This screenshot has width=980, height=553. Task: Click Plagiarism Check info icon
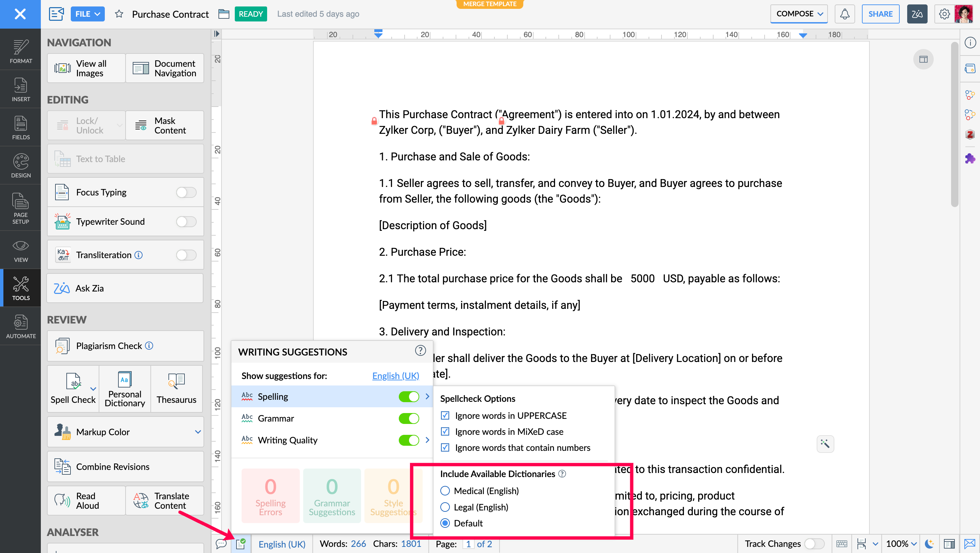point(149,346)
